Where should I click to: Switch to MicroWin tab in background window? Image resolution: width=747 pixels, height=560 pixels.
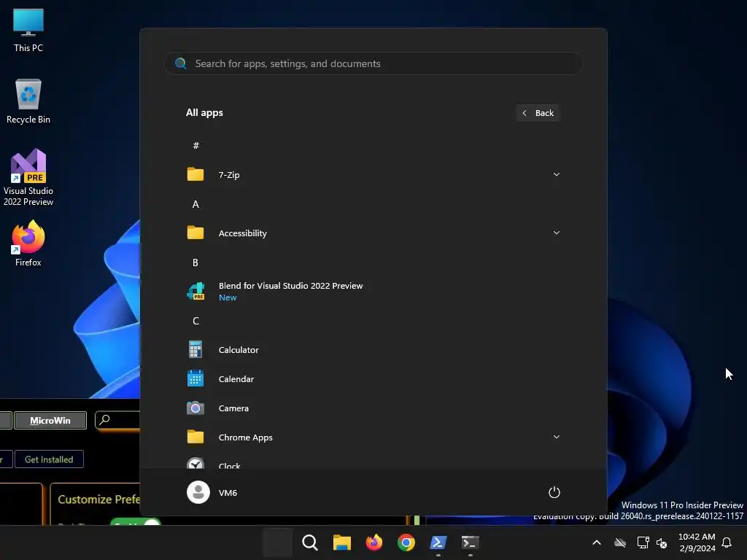pos(50,421)
